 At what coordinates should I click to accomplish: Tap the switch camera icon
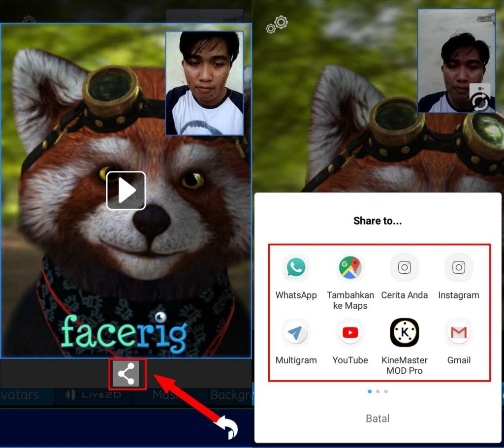[x=480, y=98]
